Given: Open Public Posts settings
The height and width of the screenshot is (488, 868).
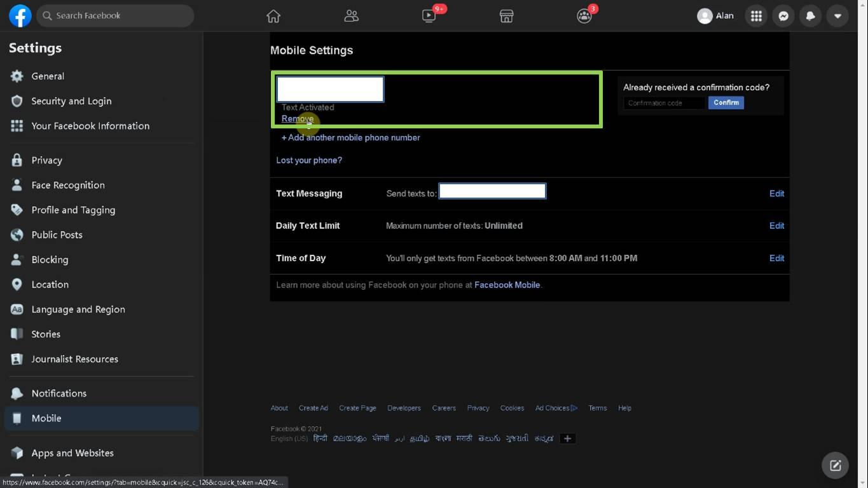Looking at the screenshot, I should point(102,234).
